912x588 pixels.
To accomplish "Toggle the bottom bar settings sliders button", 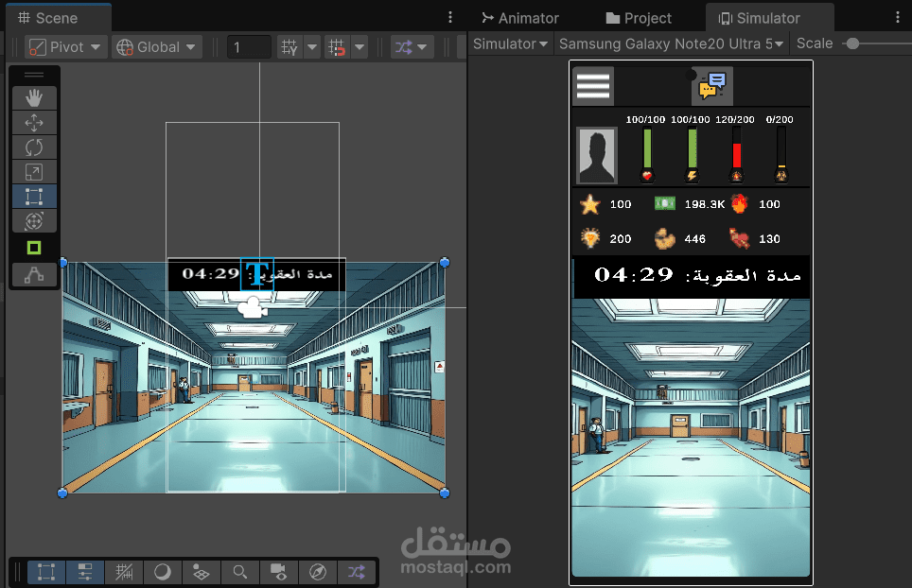I will click(x=85, y=572).
